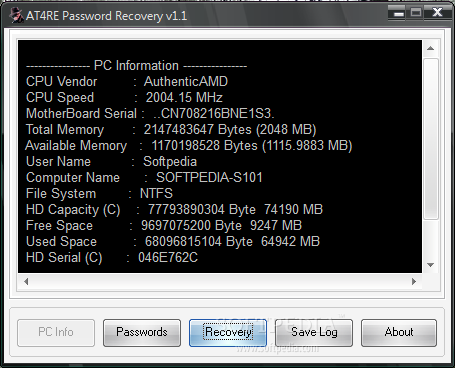Click used space value 68096815104 Byte
The height and width of the screenshot is (368, 455).
pyautogui.click(x=199, y=242)
